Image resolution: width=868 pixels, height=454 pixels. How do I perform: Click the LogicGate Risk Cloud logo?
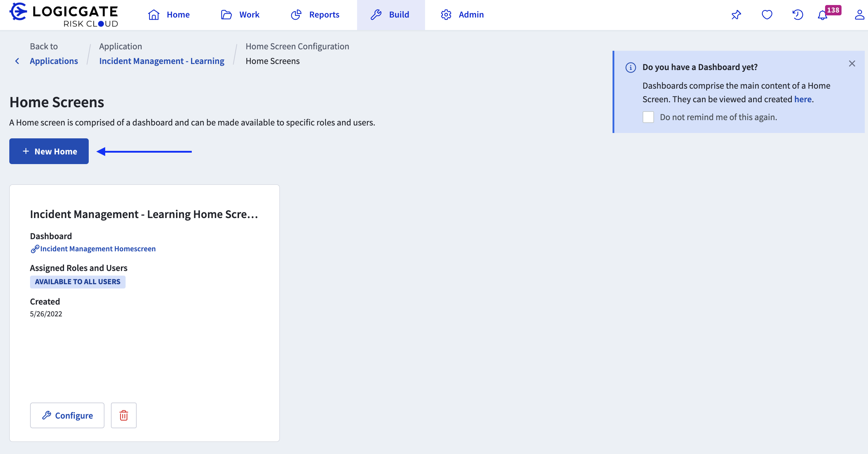pos(64,15)
